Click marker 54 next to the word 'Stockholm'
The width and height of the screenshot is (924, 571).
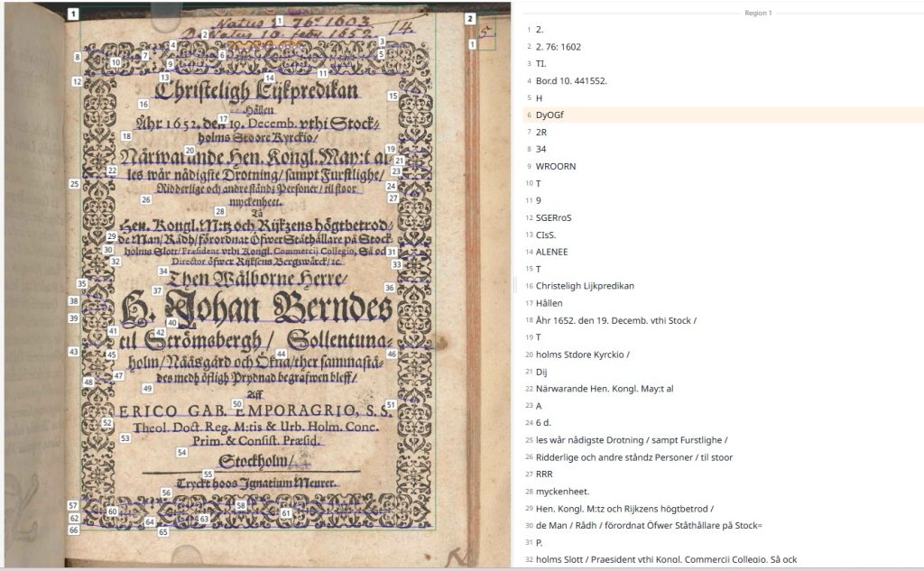point(181,452)
